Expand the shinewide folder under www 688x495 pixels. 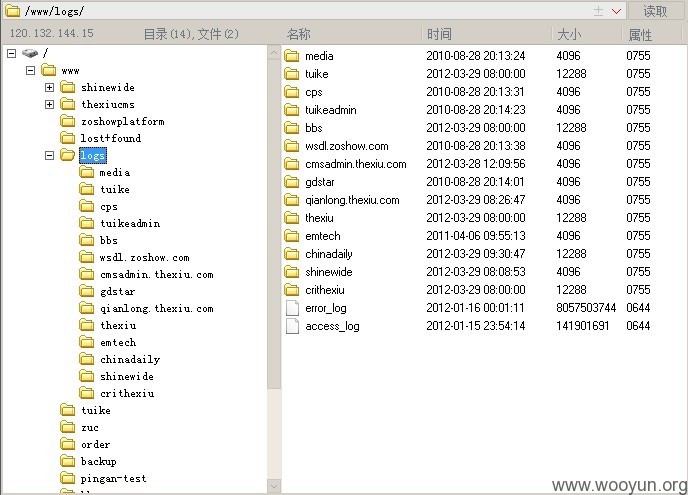click(x=50, y=87)
